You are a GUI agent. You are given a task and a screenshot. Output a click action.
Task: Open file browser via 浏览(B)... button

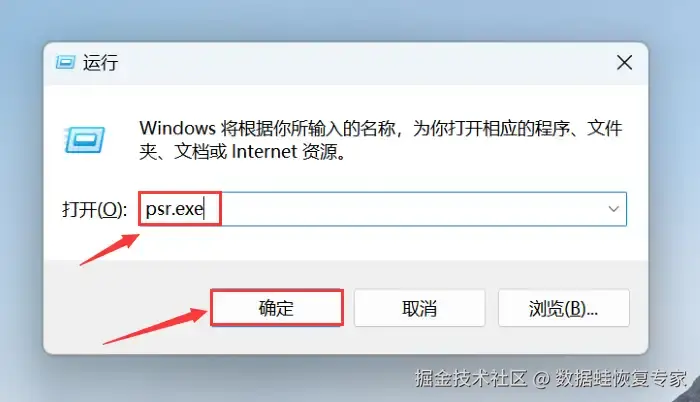pyautogui.click(x=563, y=308)
